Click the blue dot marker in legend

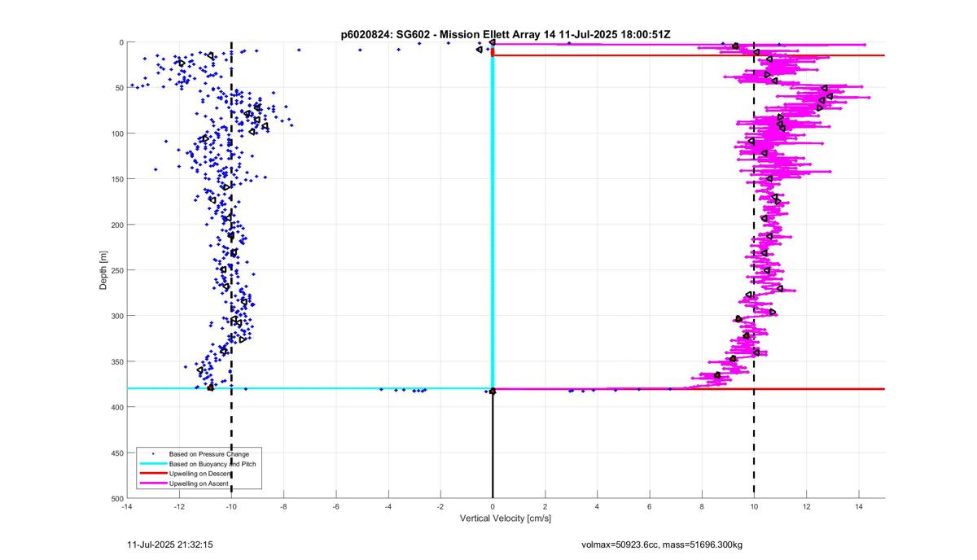coord(151,453)
